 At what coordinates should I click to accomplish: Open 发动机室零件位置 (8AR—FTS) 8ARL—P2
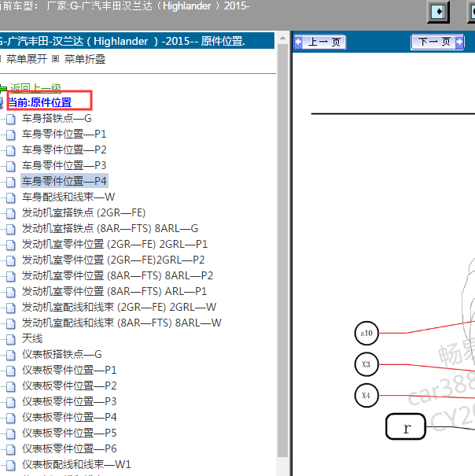point(117,275)
